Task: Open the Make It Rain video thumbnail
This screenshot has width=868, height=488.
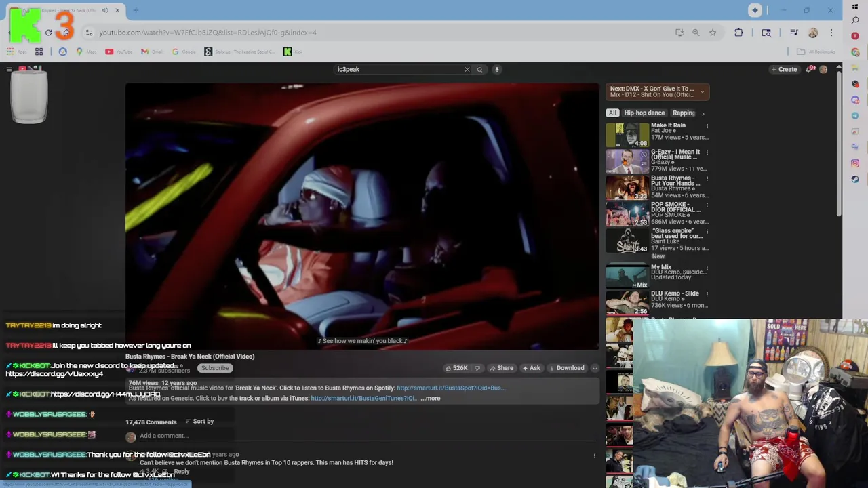Action: [x=627, y=135]
